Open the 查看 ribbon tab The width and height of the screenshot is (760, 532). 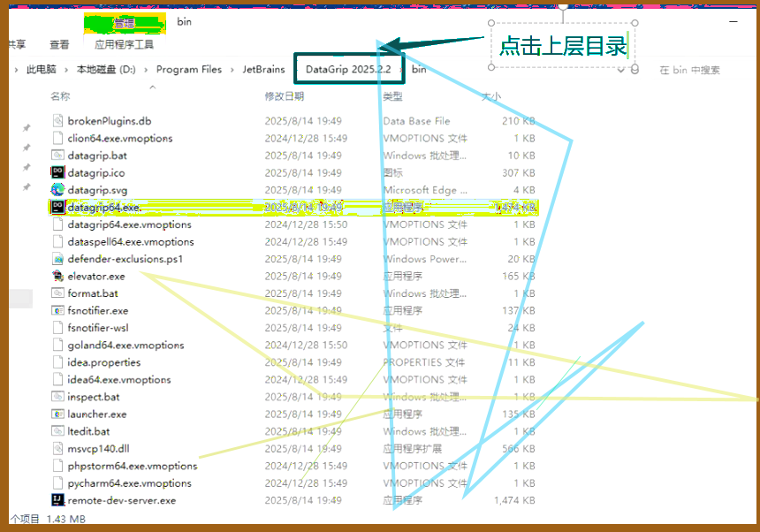click(x=59, y=44)
